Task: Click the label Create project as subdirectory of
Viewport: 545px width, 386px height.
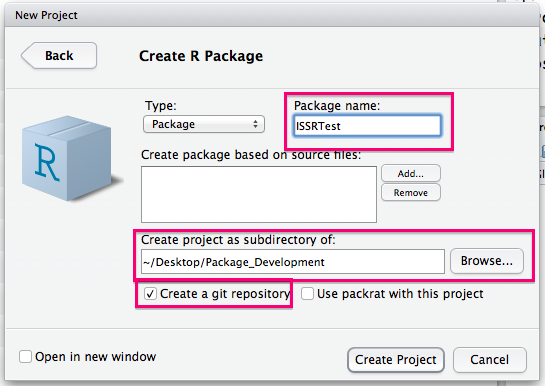Action: (x=238, y=240)
